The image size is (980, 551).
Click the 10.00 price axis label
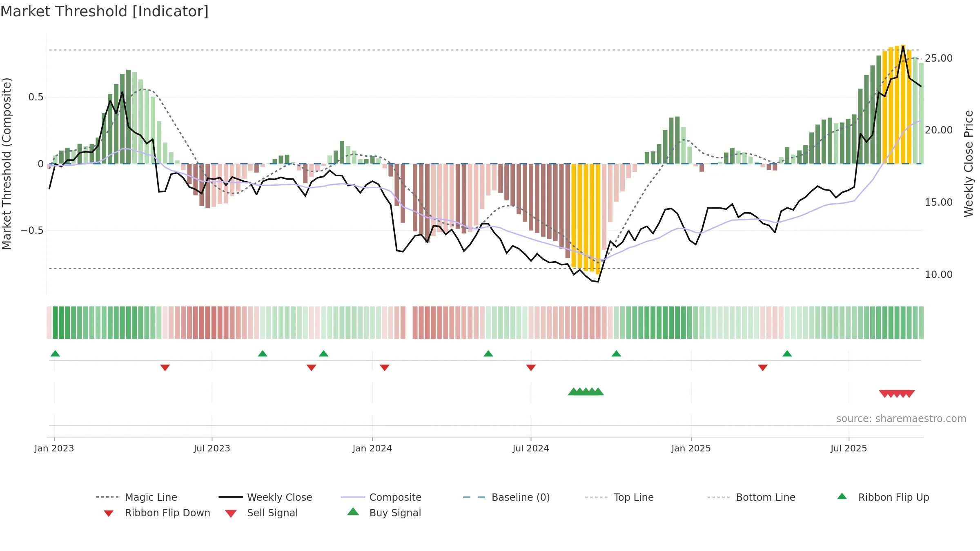tap(939, 275)
